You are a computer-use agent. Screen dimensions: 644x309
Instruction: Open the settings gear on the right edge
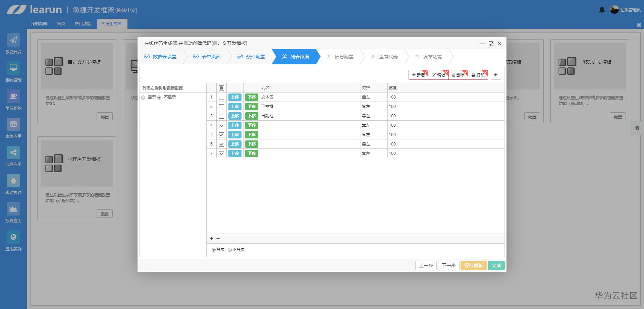637,128
